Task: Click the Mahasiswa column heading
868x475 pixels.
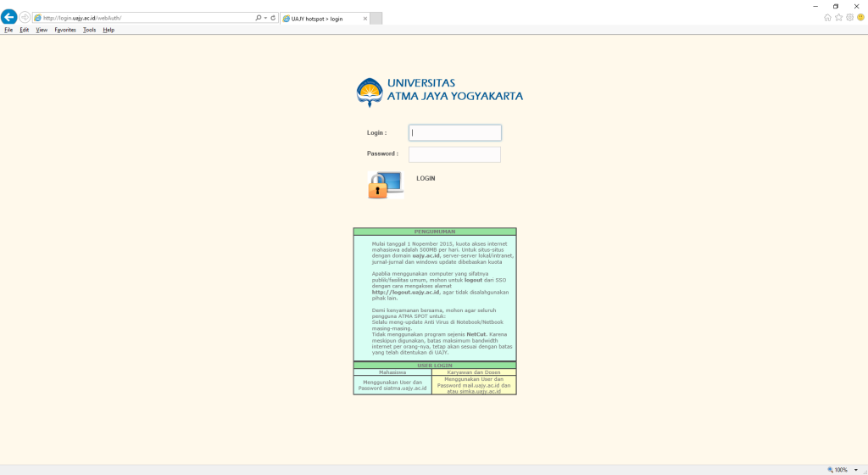Action: tap(392, 372)
